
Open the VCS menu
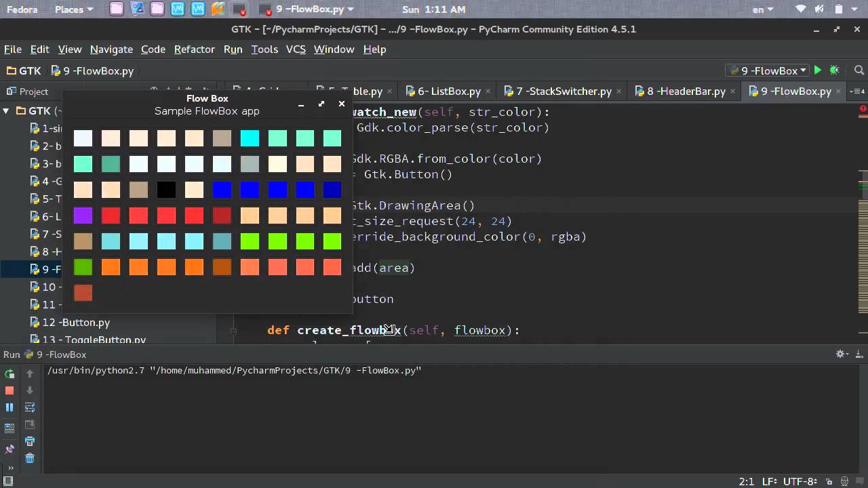coord(296,49)
